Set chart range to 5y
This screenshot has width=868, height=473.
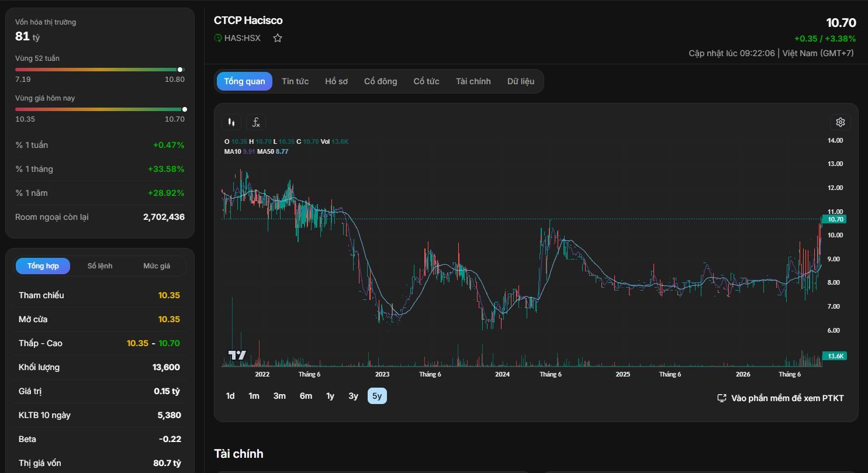point(377,396)
